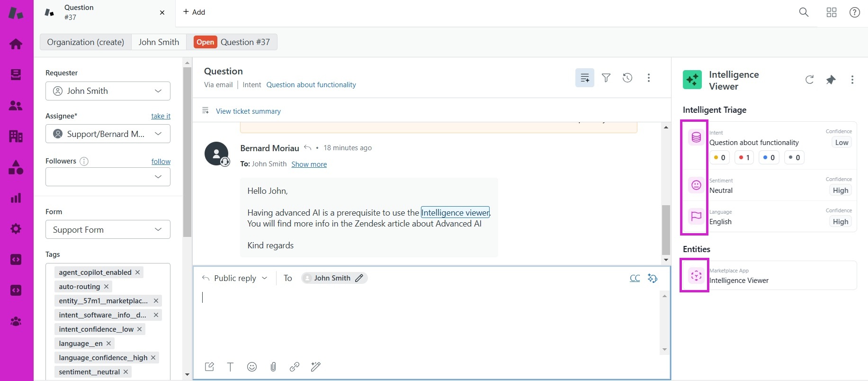Screen dimensions: 868x381
Task: Attach a file with paperclip icon
Action: pos(273,367)
